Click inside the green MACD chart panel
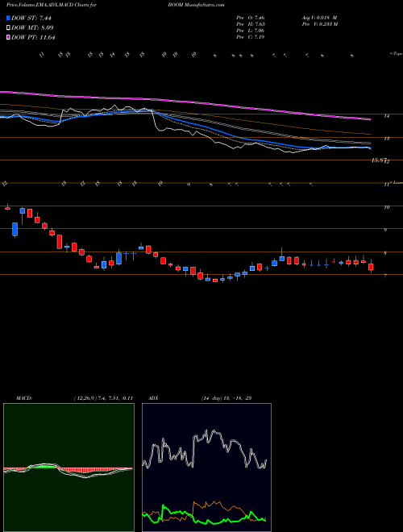This screenshot has height=532, width=403. [x=69, y=468]
